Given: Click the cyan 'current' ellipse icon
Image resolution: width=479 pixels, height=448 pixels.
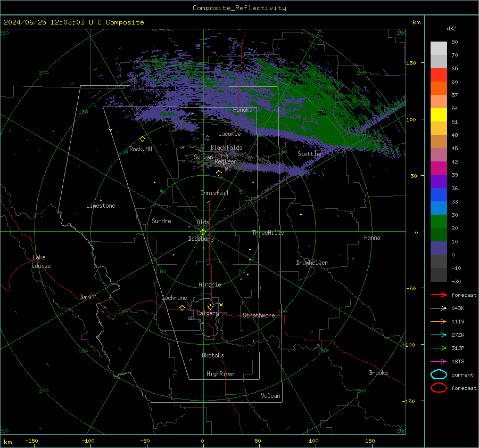Looking at the screenshot, I should point(439,374).
